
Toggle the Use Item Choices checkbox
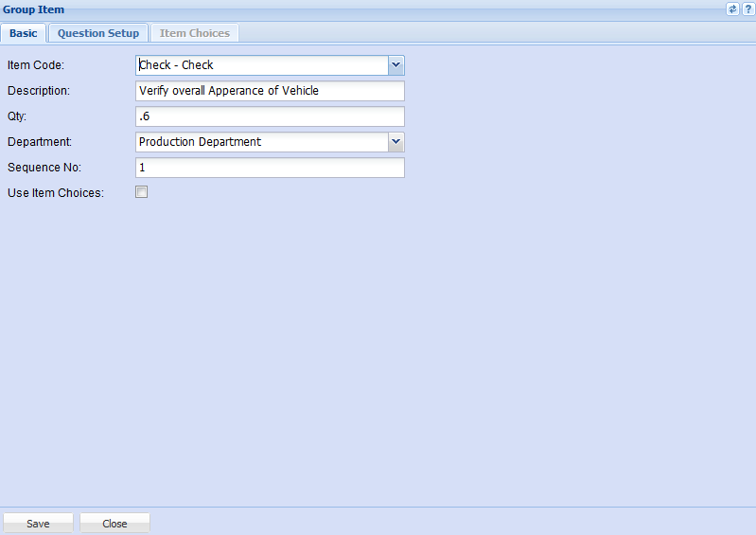tap(142, 192)
